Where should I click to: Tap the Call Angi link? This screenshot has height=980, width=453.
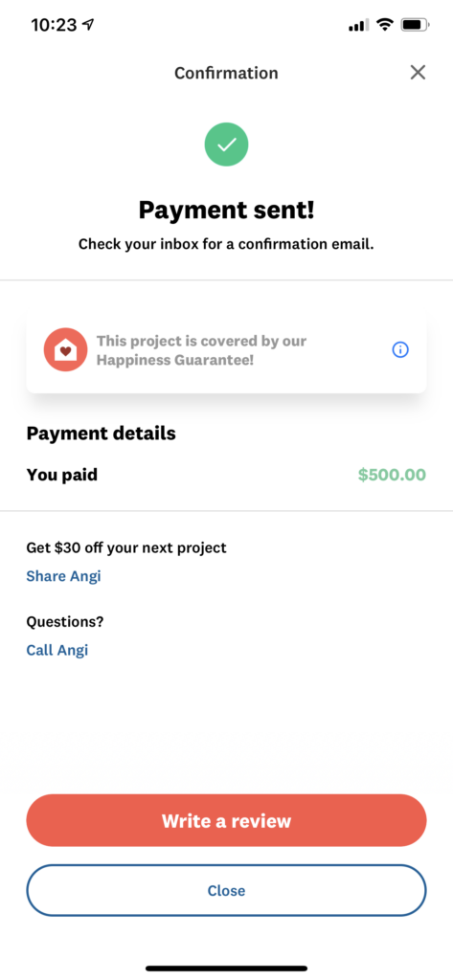click(x=57, y=651)
